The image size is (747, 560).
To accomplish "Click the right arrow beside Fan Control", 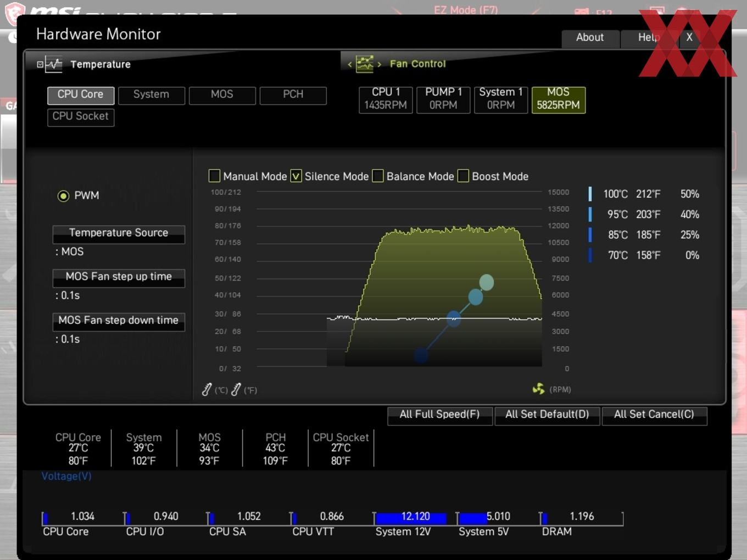I will (379, 64).
